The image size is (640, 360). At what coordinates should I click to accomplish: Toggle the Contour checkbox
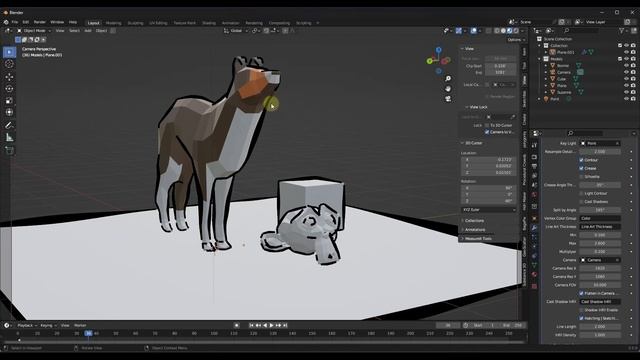(x=582, y=160)
